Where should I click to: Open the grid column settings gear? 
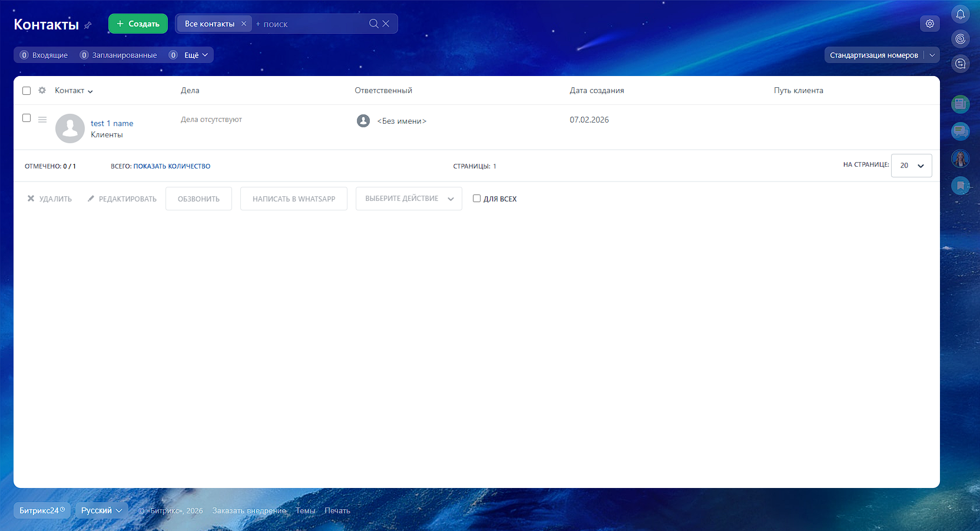42,91
